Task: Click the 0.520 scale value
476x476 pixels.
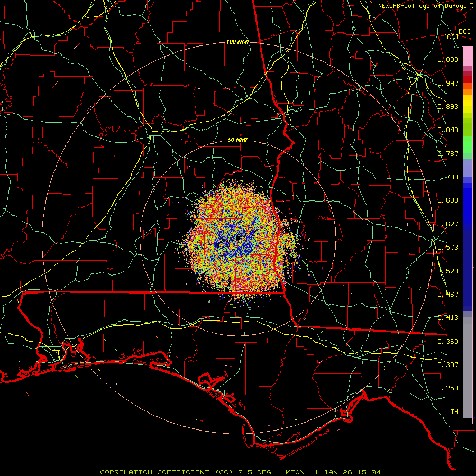Action: coord(448,271)
